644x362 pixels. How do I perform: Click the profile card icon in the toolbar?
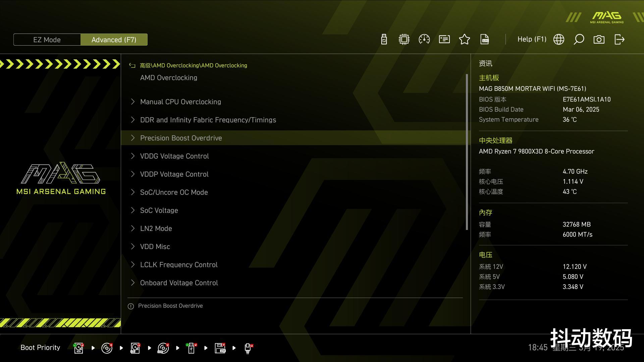click(444, 40)
